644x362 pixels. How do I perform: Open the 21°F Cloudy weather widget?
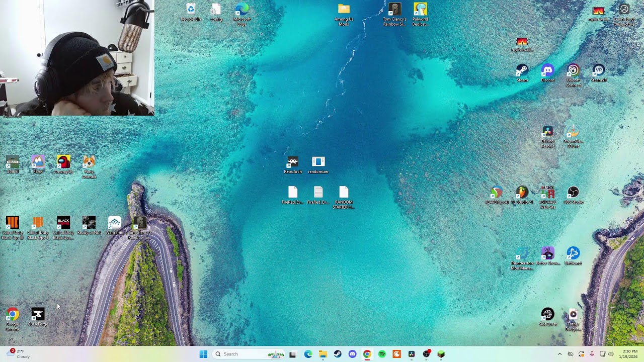[18, 354]
